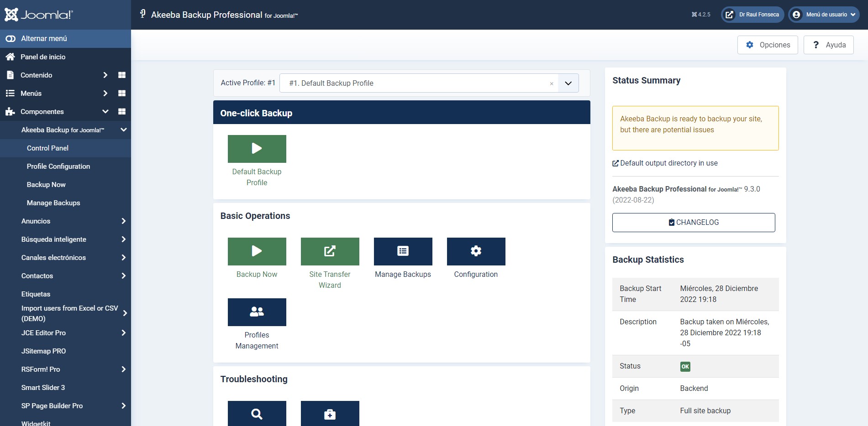Click the Configuration text label
868x426 pixels.
pos(476,274)
